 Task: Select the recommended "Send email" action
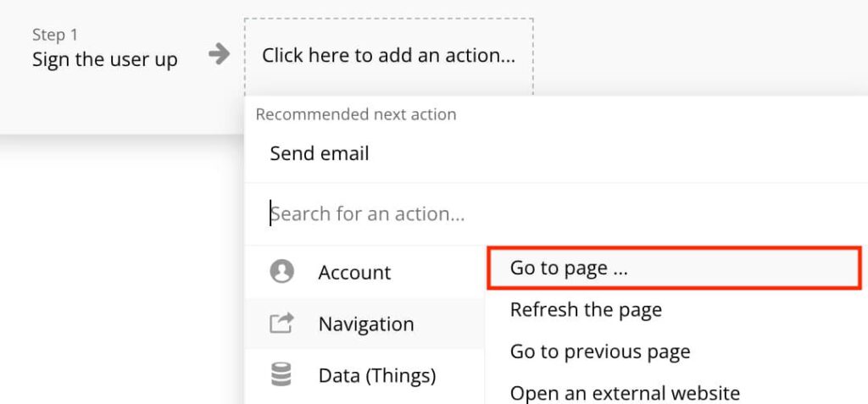point(320,153)
